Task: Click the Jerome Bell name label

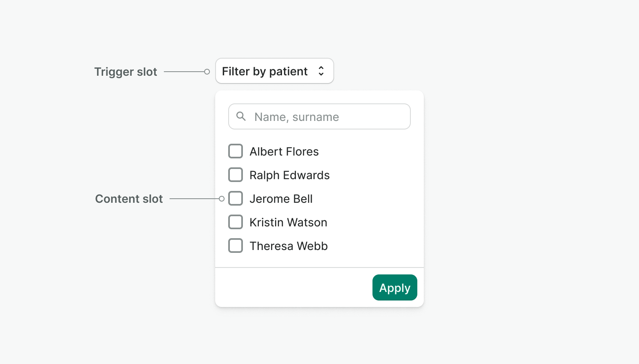Action: coord(281,199)
